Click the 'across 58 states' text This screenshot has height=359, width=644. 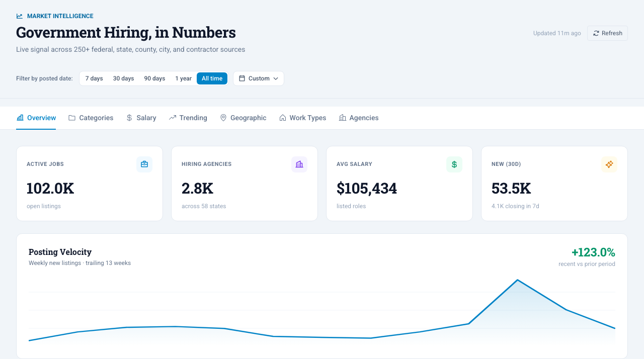[x=204, y=206]
